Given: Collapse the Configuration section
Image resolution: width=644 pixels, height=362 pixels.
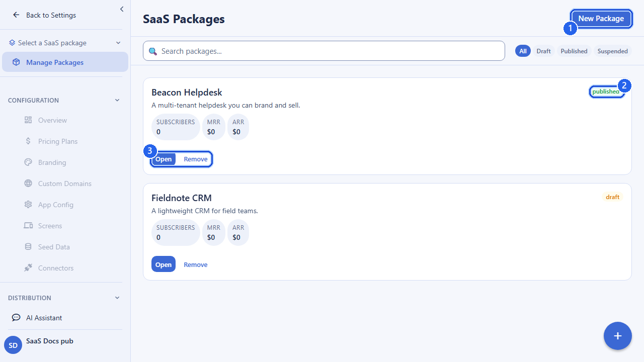Looking at the screenshot, I should pos(117,100).
